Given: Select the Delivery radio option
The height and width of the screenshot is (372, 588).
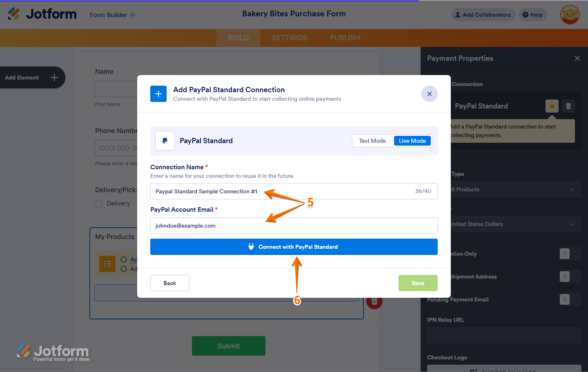Looking at the screenshot, I should [x=98, y=204].
